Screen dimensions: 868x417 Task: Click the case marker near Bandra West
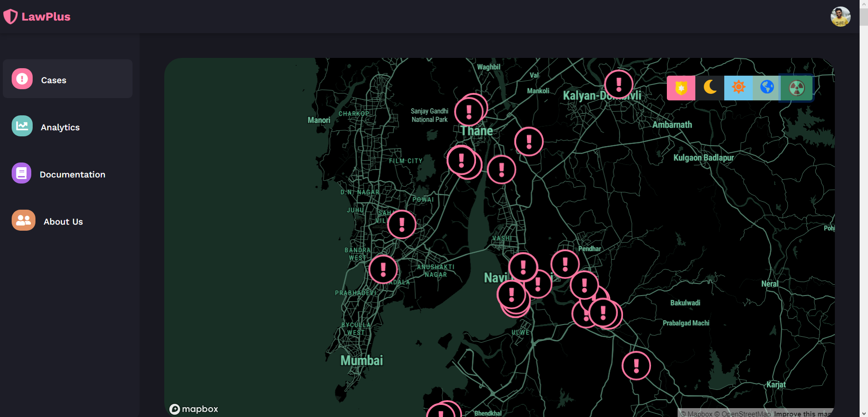tap(383, 269)
